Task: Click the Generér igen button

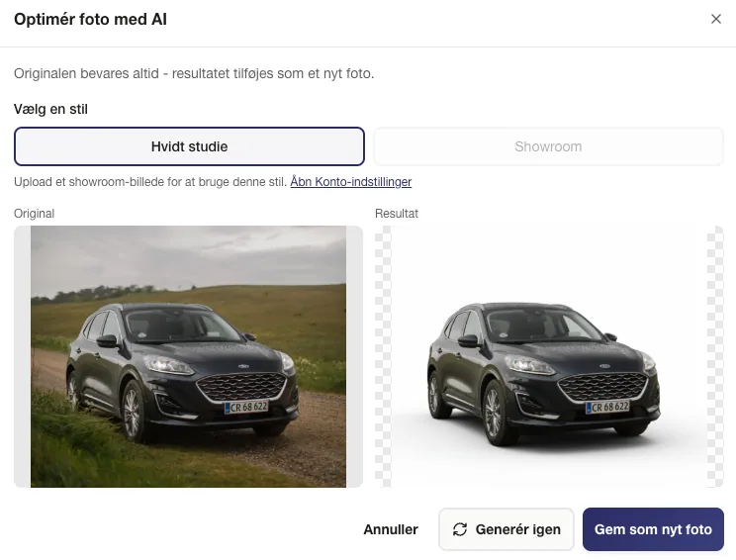Action: [x=506, y=529]
